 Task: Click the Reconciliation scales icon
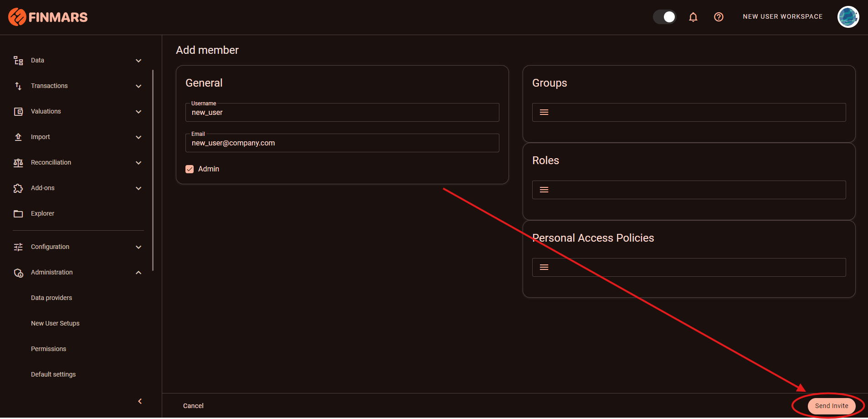pyautogui.click(x=18, y=162)
